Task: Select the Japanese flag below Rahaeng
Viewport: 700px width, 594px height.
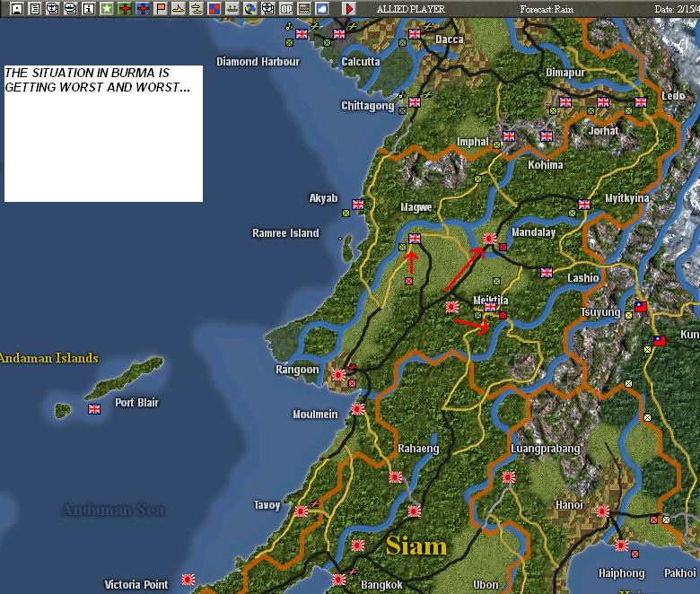Action: (x=396, y=477)
